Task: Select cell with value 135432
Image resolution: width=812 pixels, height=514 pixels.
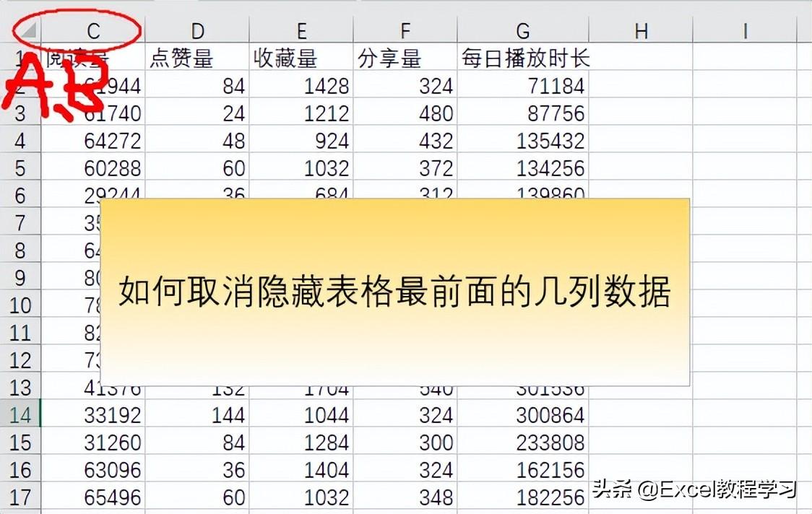Action: click(523, 140)
